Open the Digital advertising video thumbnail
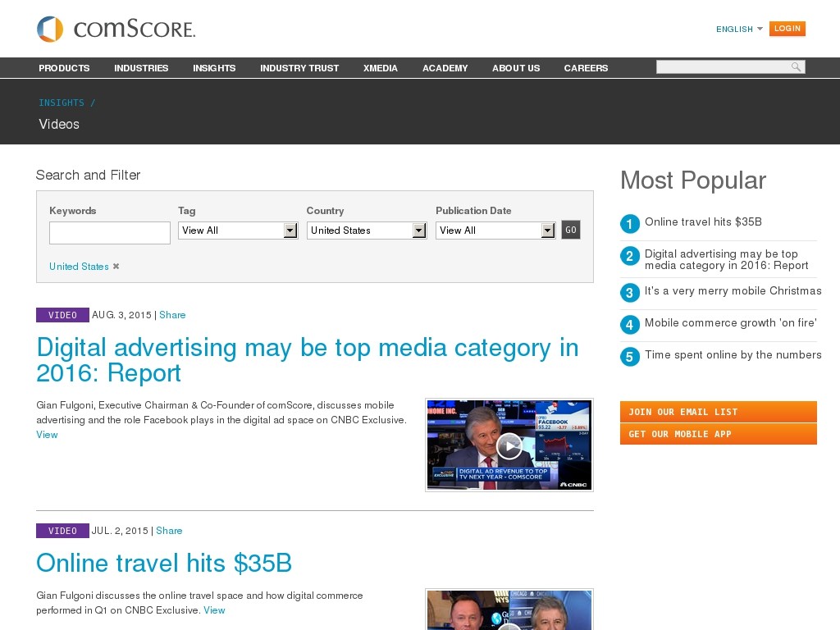This screenshot has width=840, height=630. (509, 445)
